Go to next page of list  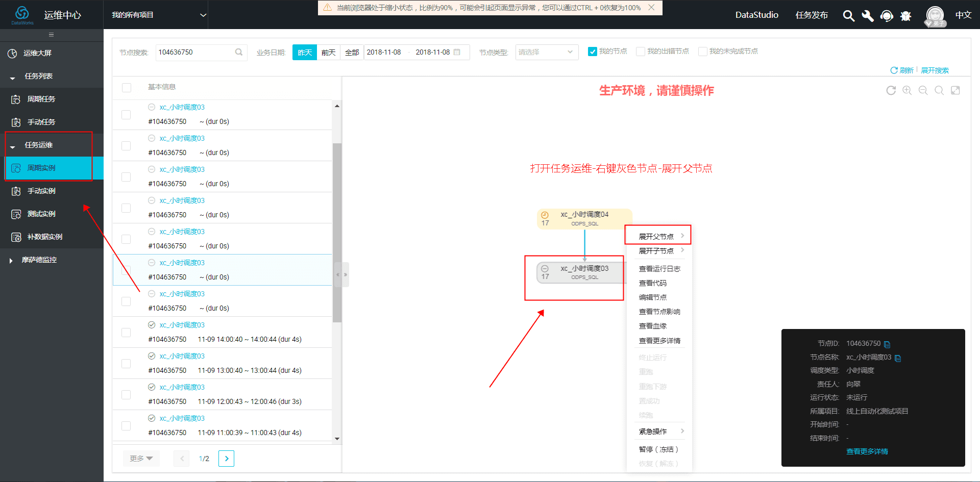point(227,459)
